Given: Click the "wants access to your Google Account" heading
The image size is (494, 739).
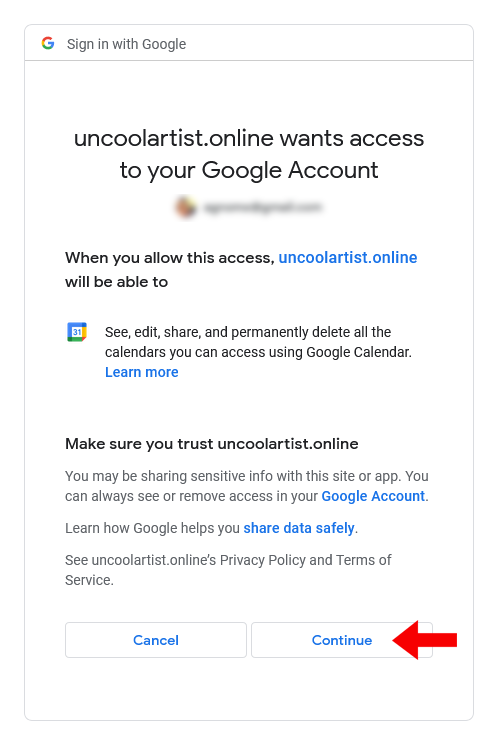Looking at the screenshot, I should coord(249,154).
